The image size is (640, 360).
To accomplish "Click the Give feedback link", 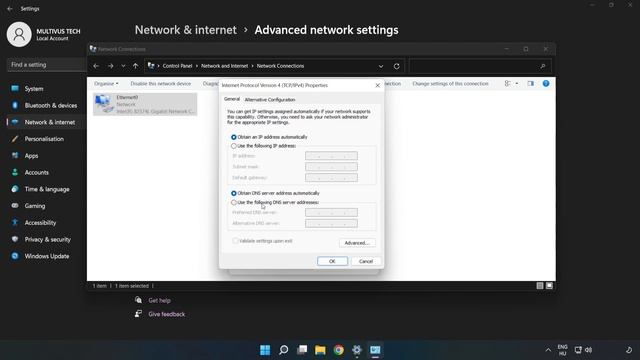I will pos(167,314).
